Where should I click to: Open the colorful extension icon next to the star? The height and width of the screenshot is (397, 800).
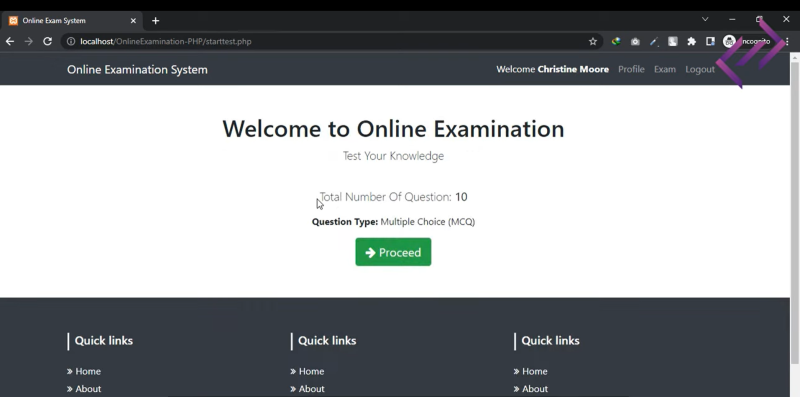(616, 41)
